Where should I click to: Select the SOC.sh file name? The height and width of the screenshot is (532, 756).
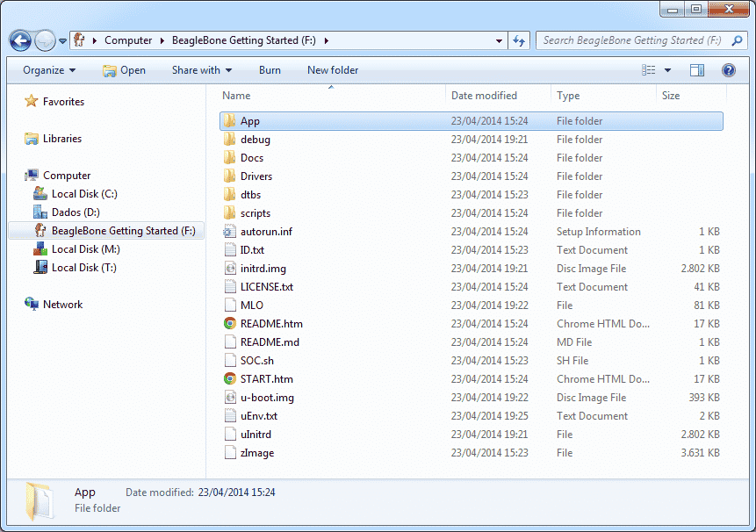257,361
